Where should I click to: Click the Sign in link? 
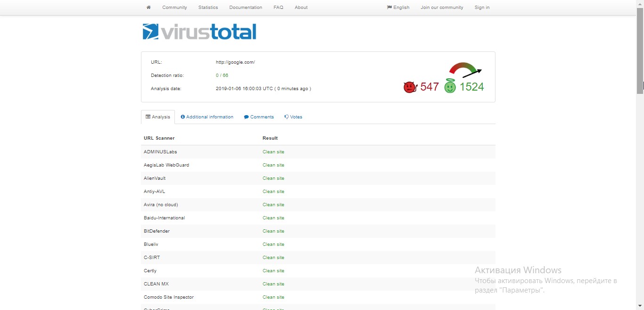click(x=482, y=8)
